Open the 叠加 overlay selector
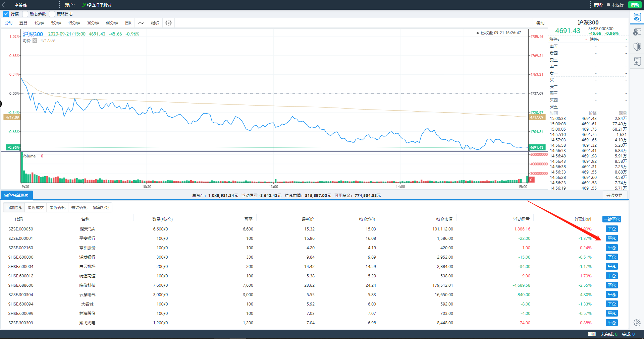This screenshot has width=644, height=339. [540, 23]
